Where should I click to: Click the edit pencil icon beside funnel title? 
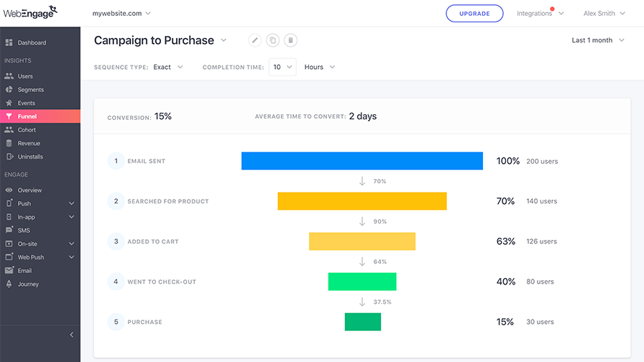pyautogui.click(x=254, y=40)
